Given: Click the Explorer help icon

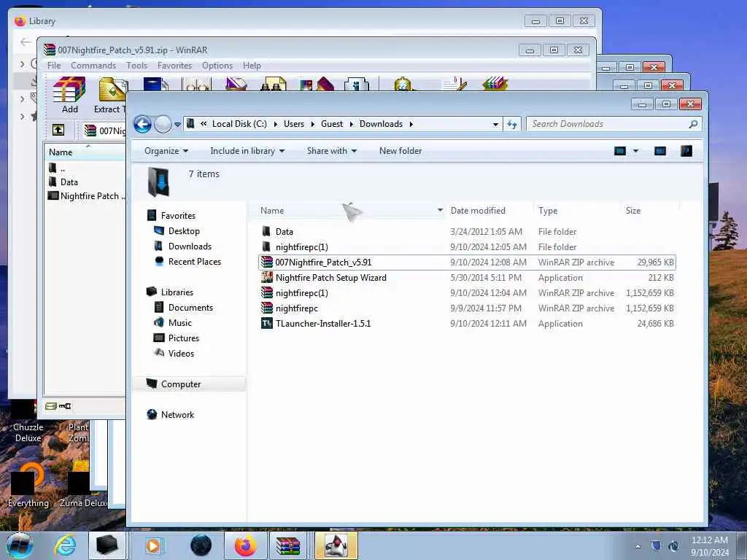Looking at the screenshot, I should click(x=686, y=151).
